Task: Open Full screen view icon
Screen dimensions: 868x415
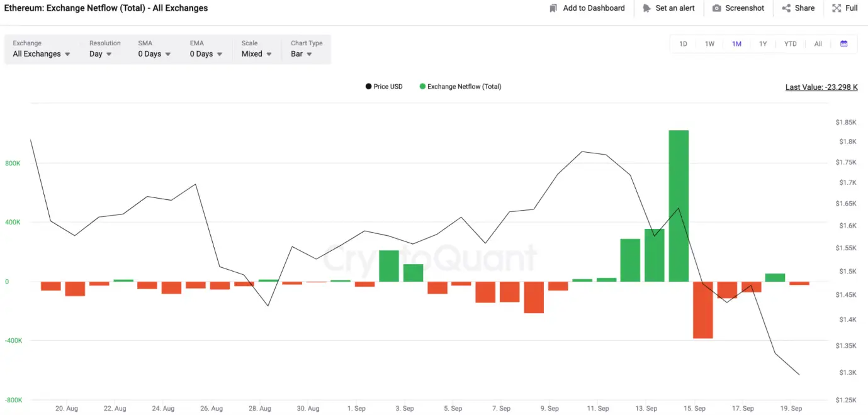Action: click(837, 8)
